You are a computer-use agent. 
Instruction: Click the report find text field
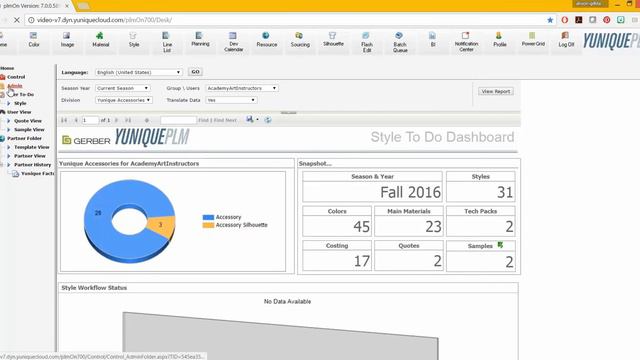[x=178, y=120]
